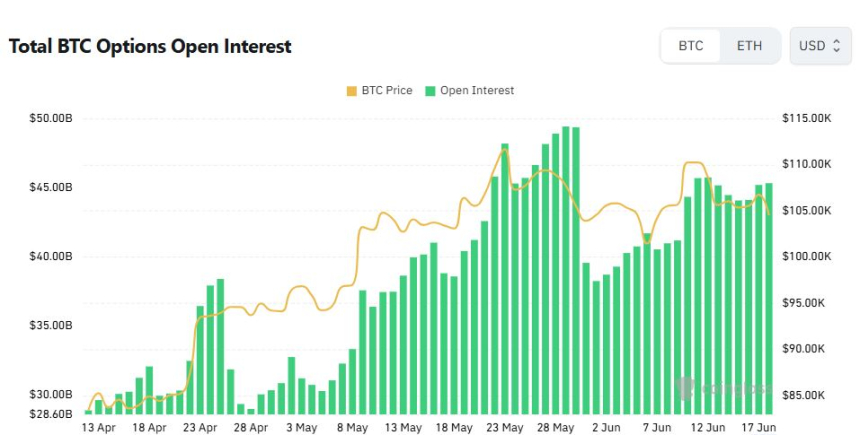Image resolution: width=860 pixels, height=435 pixels.
Task: Click the 23 May date axis label
Action: 505,427
